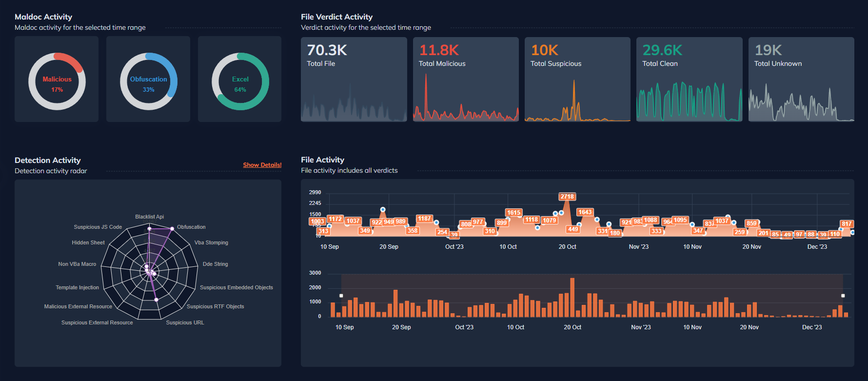This screenshot has height=381, width=868.
Task: Click the right range handle on bar chart
Action: [843, 296]
